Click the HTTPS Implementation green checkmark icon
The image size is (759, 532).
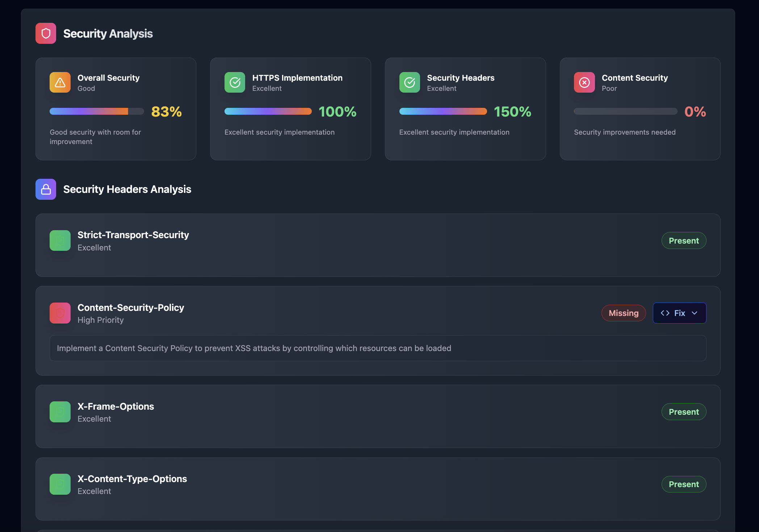(235, 83)
